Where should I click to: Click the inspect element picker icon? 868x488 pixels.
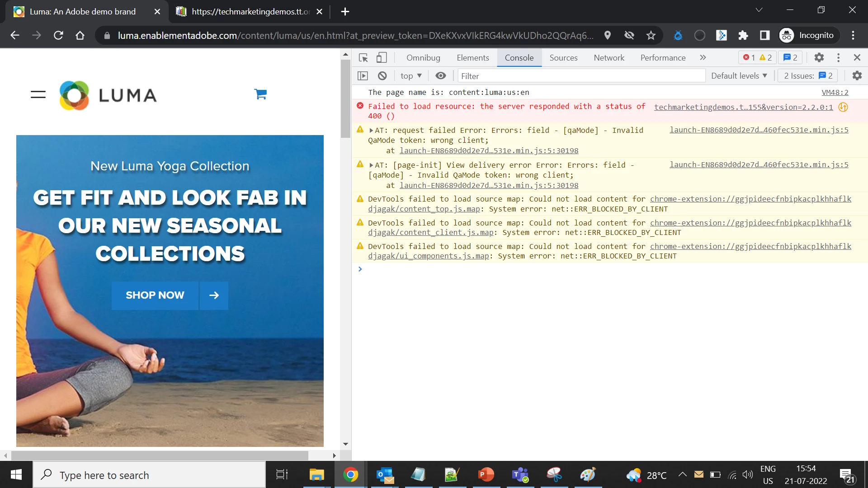[x=363, y=58]
